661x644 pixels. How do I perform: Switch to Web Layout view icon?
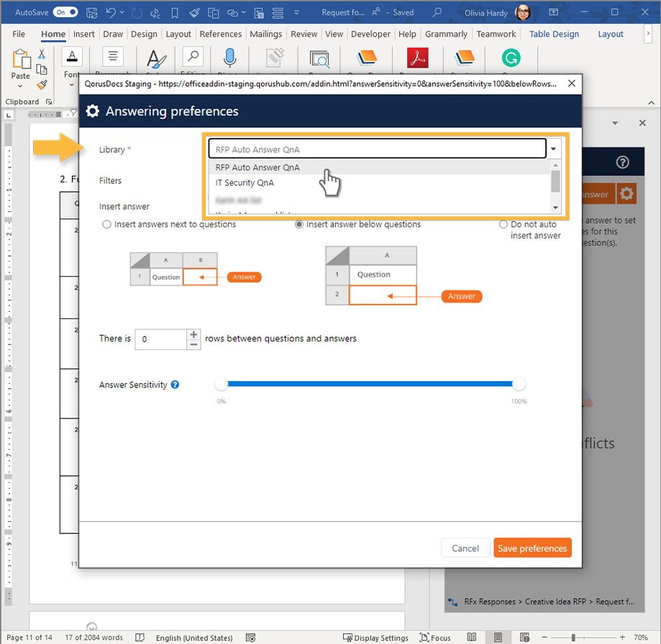click(x=524, y=638)
